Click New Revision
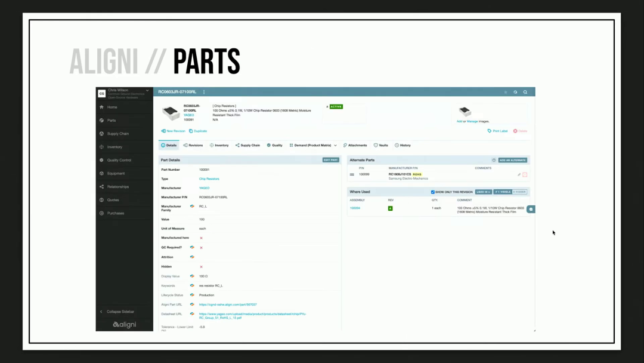 (x=174, y=131)
